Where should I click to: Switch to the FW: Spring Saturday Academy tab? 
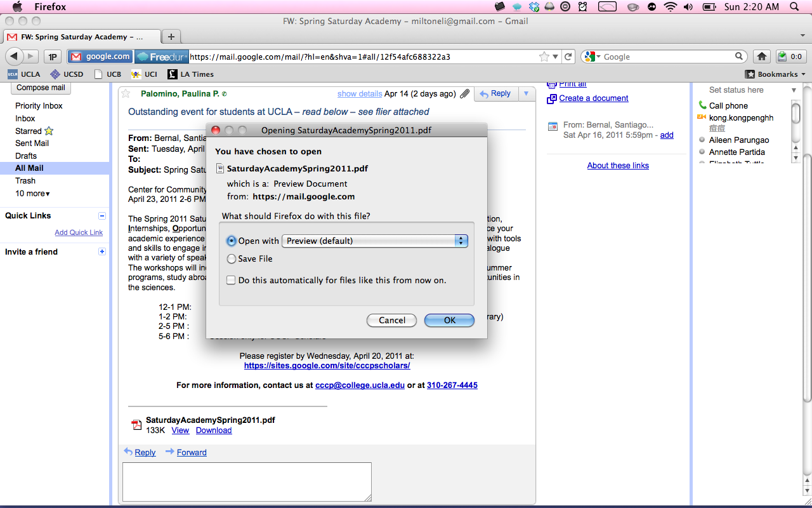81,37
